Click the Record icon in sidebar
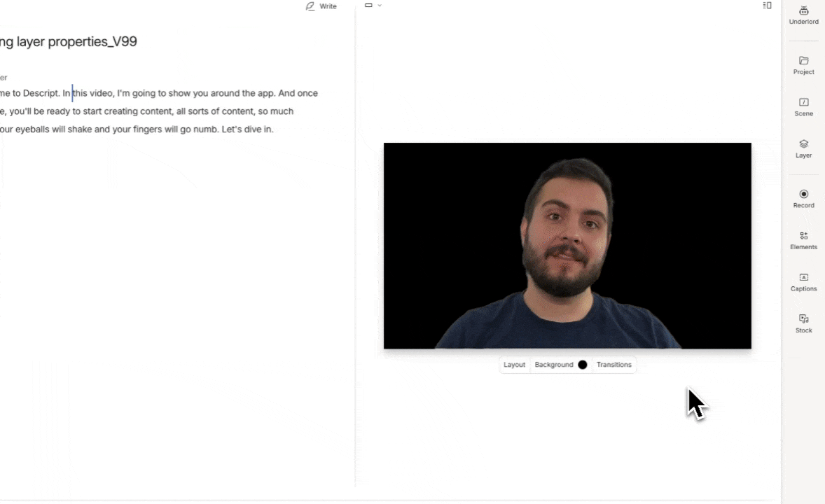825x504 pixels. click(x=803, y=198)
